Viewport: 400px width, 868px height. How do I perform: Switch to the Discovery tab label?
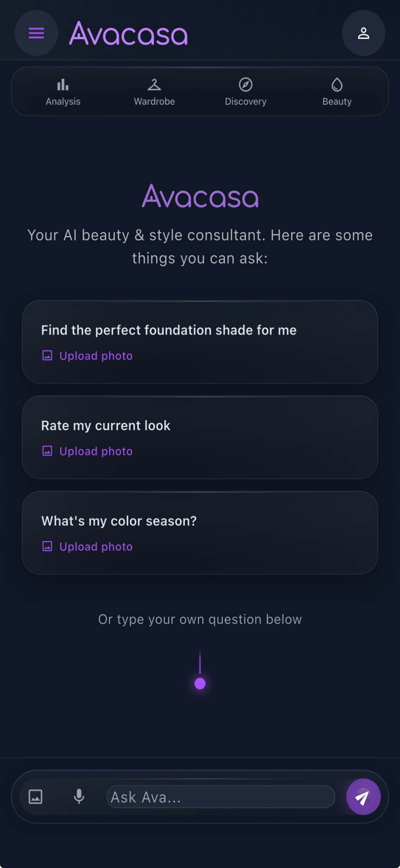click(x=245, y=102)
